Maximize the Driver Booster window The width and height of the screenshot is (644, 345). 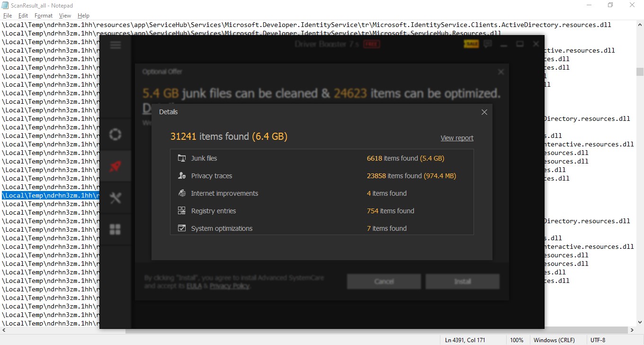click(x=520, y=44)
